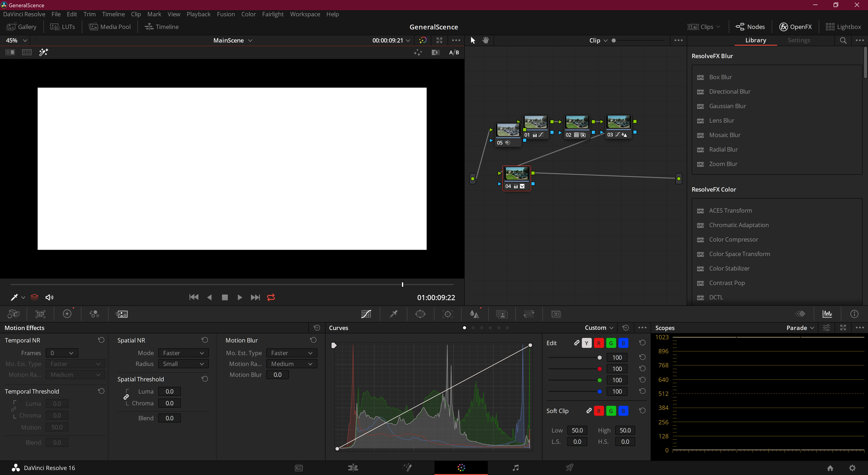Open the Curves palette icon
Viewport: 868px width, 475px height.
(366, 314)
